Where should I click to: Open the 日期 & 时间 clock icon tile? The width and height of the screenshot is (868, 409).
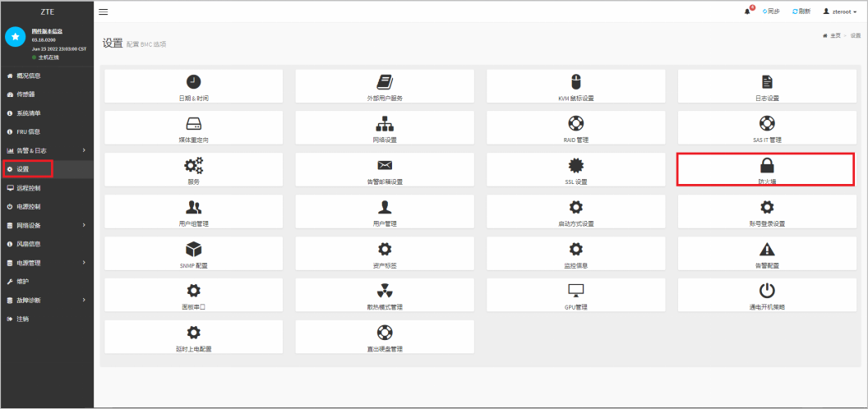click(193, 81)
